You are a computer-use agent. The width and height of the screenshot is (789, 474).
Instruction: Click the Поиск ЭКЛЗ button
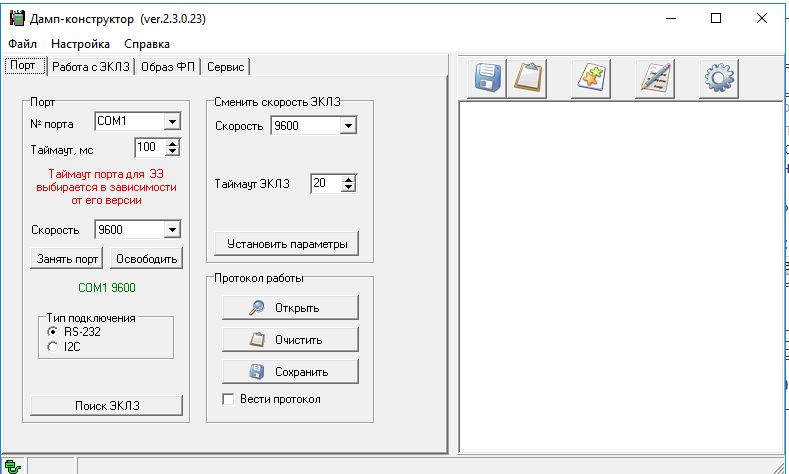point(106,405)
